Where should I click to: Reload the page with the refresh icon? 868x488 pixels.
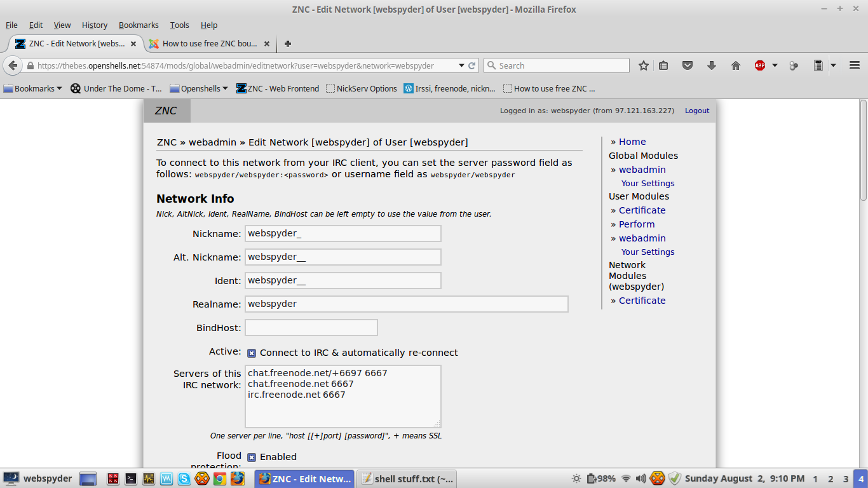click(x=472, y=65)
